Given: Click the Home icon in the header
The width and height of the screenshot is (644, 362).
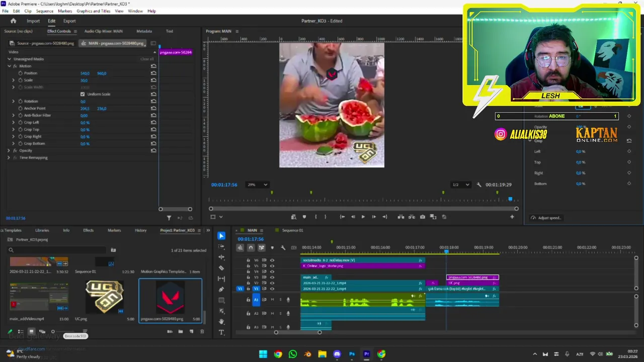Looking at the screenshot, I should click(x=14, y=21).
